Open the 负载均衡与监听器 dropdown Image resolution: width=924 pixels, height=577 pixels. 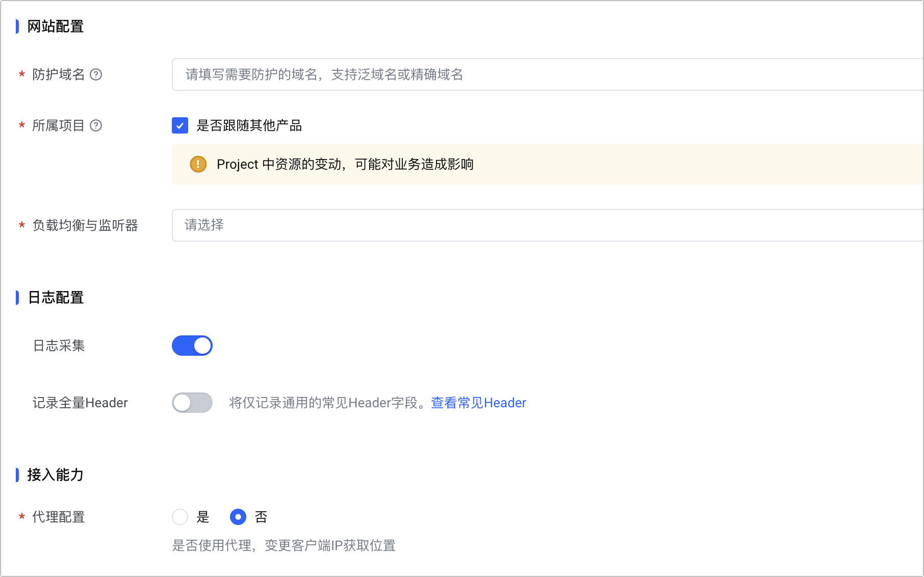[x=548, y=225]
